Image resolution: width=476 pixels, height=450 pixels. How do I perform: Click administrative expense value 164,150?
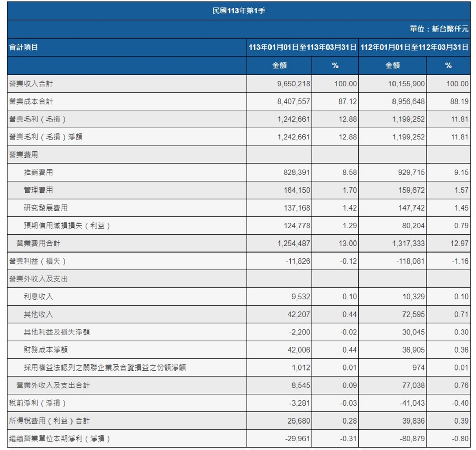pyautogui.click(x=297, y=190)
